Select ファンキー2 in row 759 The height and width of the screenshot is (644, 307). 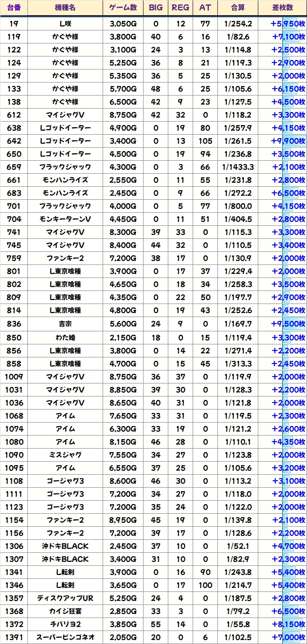[65, 258]
